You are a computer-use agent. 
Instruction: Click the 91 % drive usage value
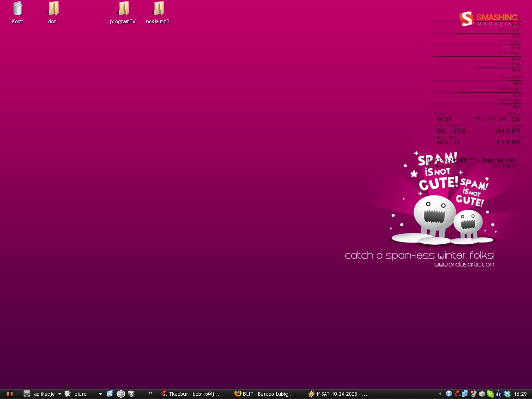tap(516, 59)
